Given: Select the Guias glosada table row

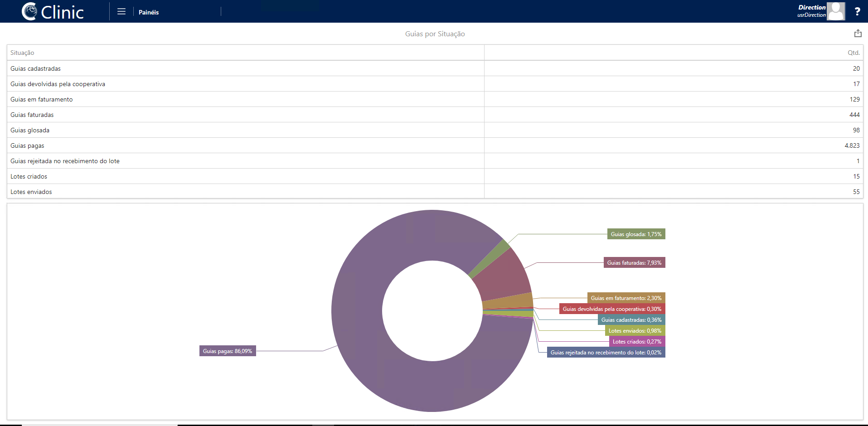Looking at the screenshot, I should tap(435, 130).
